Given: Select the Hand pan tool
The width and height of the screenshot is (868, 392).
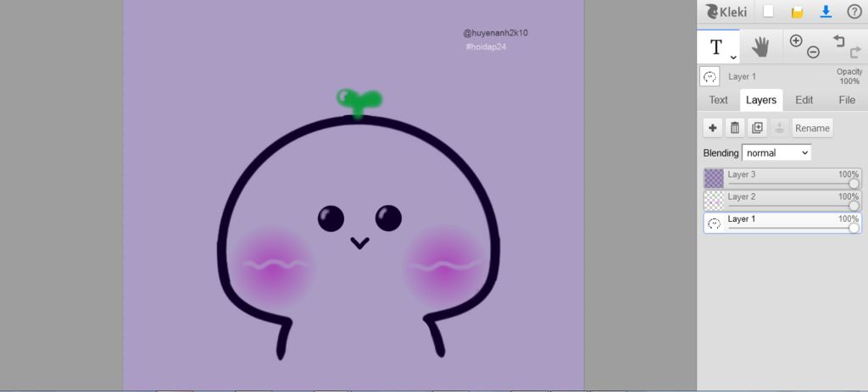Looking at the screenshot, I should (x=761, y=47).
